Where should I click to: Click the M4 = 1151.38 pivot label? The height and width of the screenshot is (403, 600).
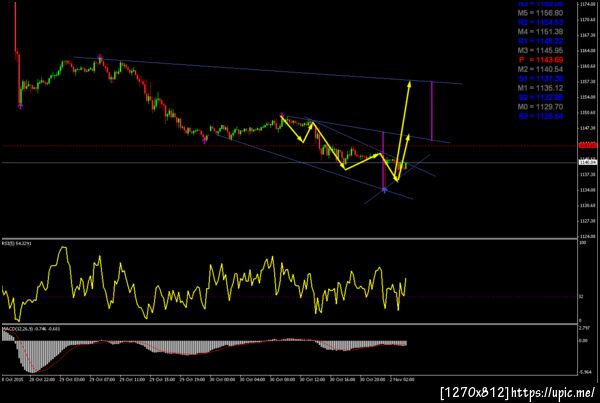pos(540,32)
